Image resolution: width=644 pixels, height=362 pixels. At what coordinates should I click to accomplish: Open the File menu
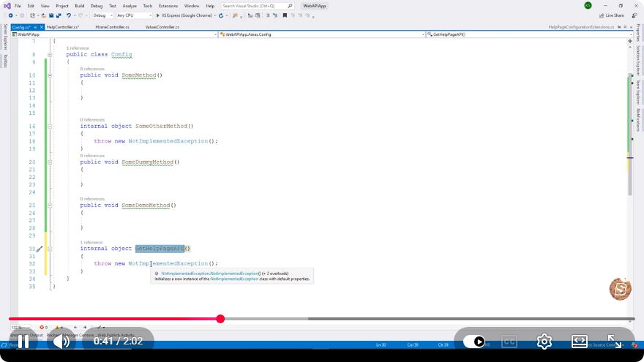[18, 6]
